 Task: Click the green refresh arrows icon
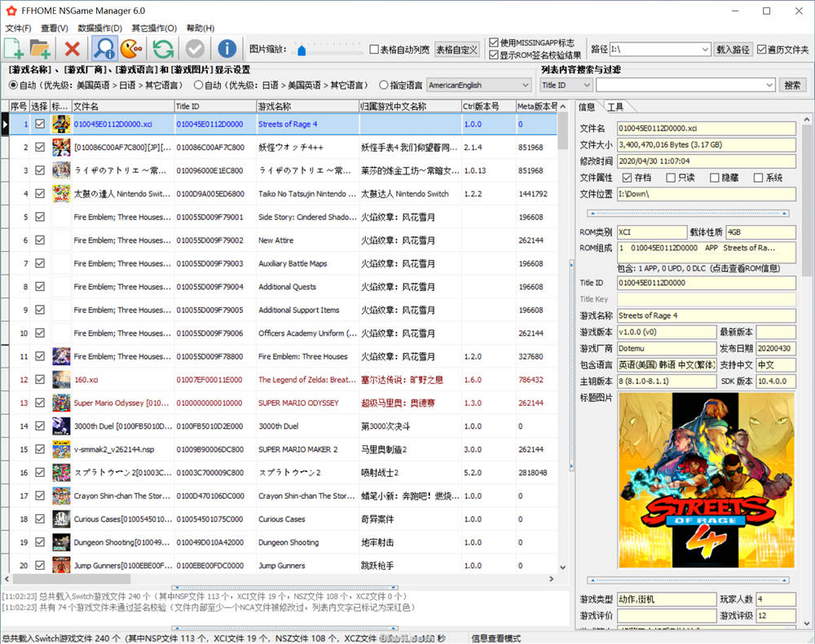[x=163, y=49]
